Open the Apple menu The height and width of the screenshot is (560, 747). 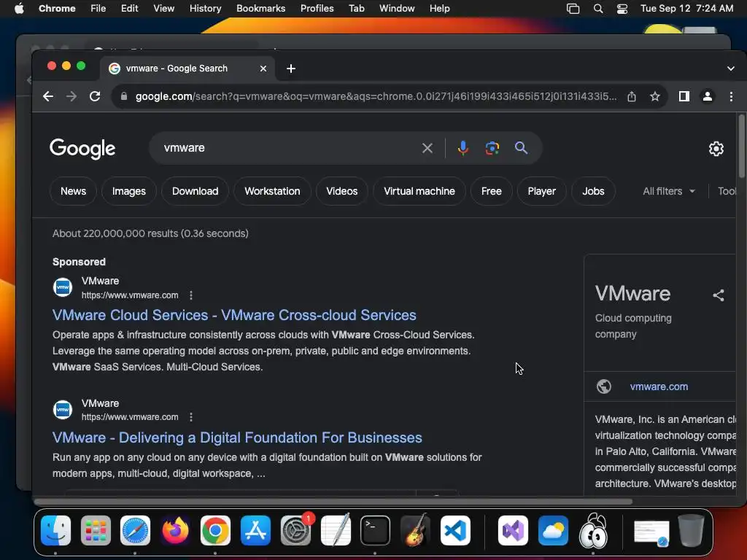pos(19,9)
